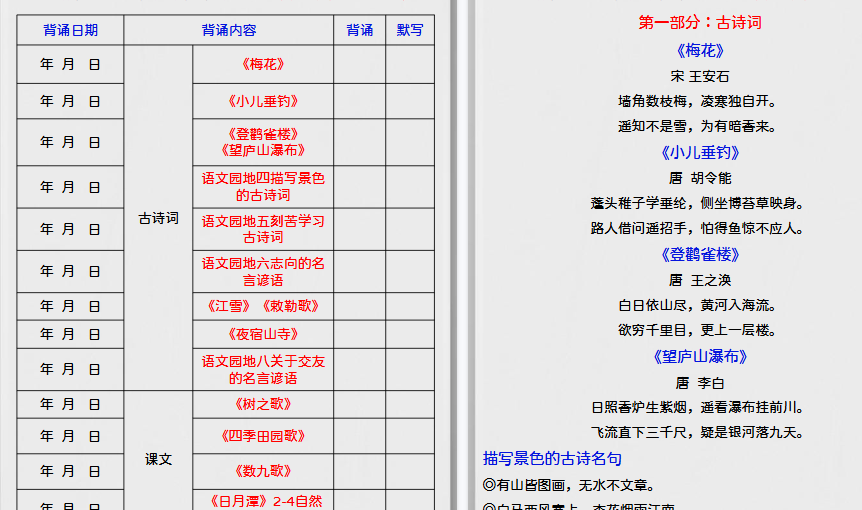
Task: Click the empty 背诵 cell for 《四季田园歌》
Action: (x=360, y=436)
